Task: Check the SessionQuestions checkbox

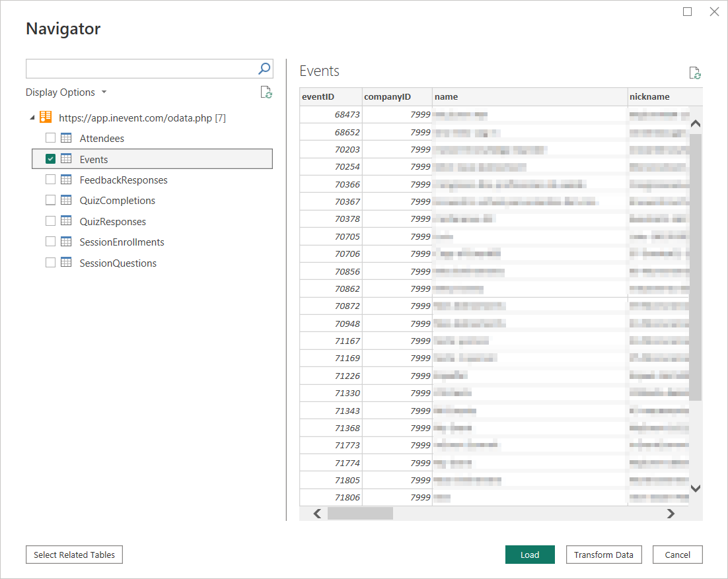Action: click(x=51, y=263)
